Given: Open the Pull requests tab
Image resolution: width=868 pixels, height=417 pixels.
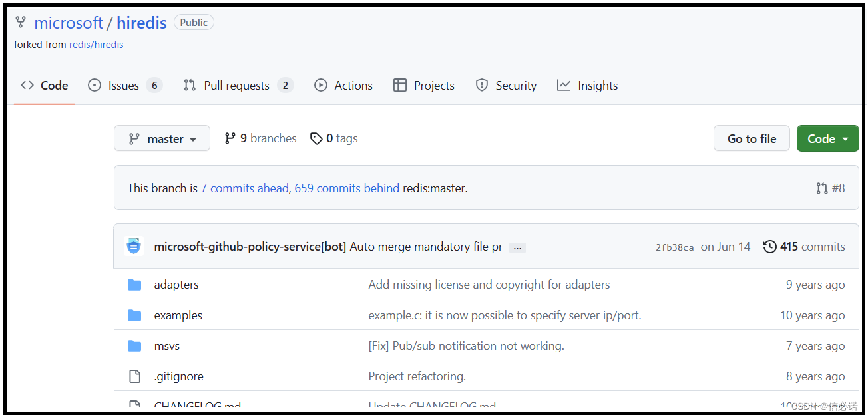Looking at the screenshot, I should click(238, 85).
